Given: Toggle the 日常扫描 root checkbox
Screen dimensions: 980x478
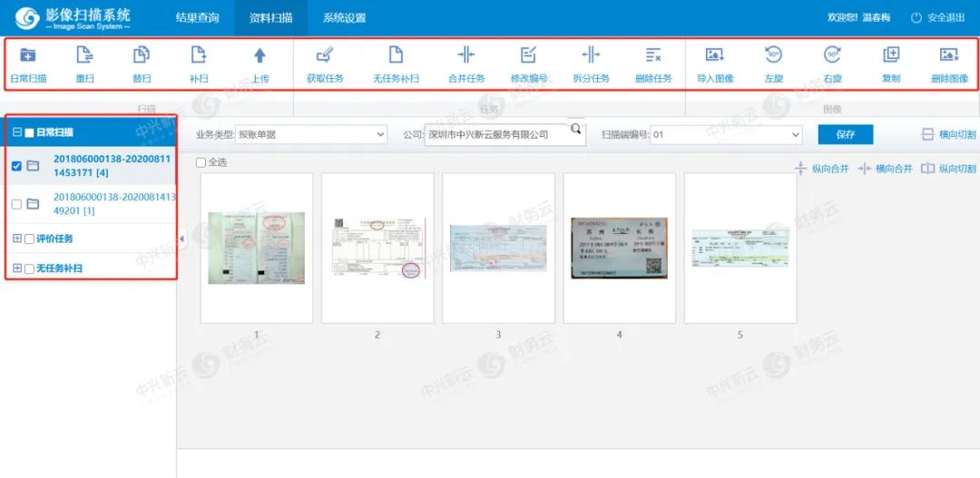Looking at the screenshot, I should (29, 133).
